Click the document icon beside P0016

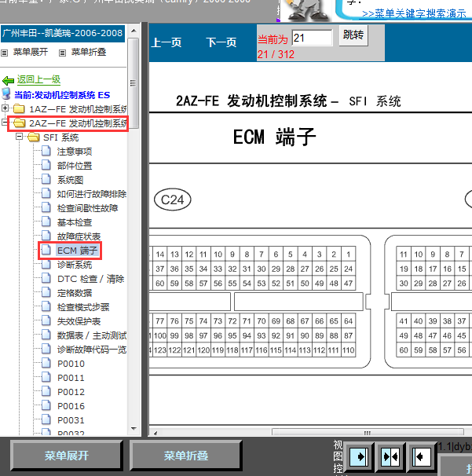point(46,405)
